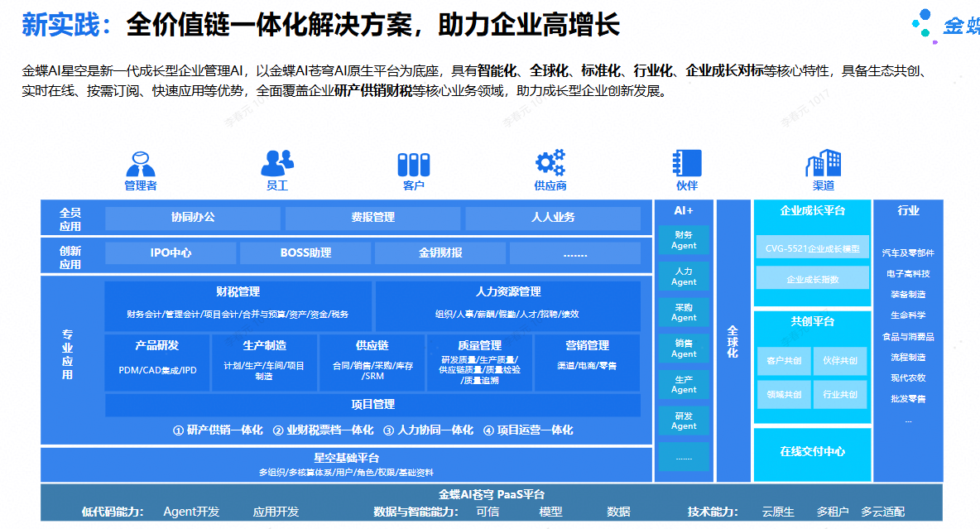Image resolution: width=980 pixels, height=529 pixels.
Task: Click the 现代农牧 industry entry
Action: (908, 378)
